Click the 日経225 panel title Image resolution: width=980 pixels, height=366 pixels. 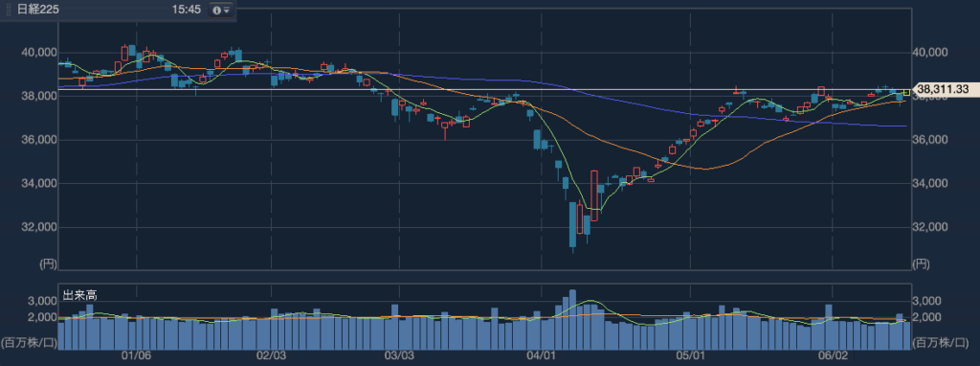coord(37,11)
